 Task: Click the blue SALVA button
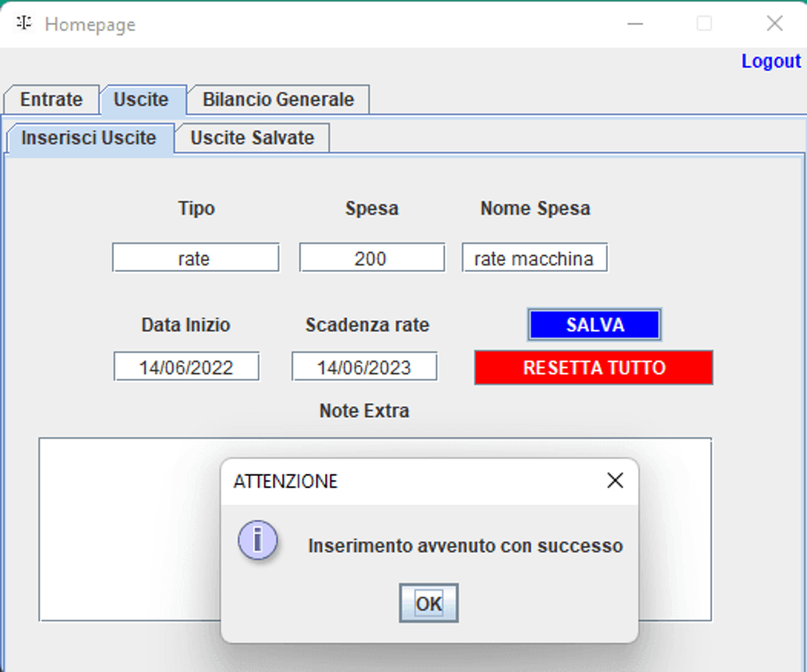tap(595, 325)
